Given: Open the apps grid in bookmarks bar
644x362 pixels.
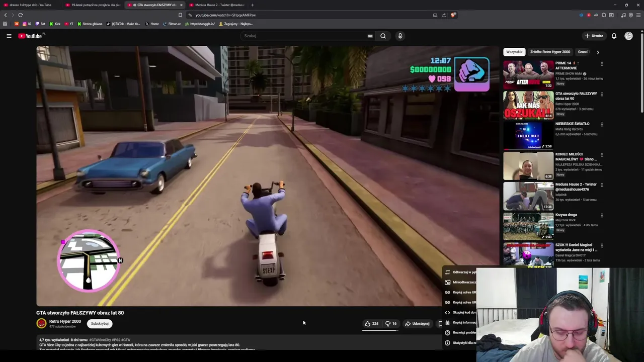Looking at the screenshot, I should pyautogui.click(x=5, y=24).
